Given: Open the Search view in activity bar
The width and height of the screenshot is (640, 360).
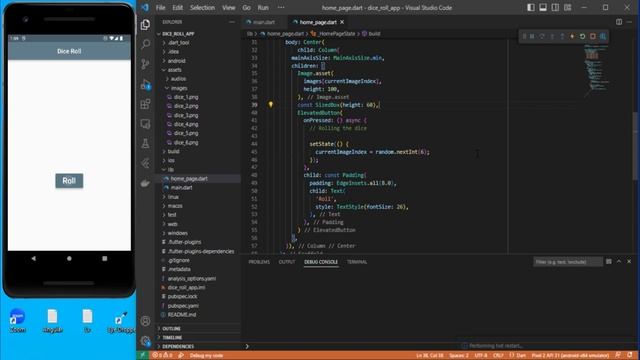Looking at the screenshot, I should 145,44.
